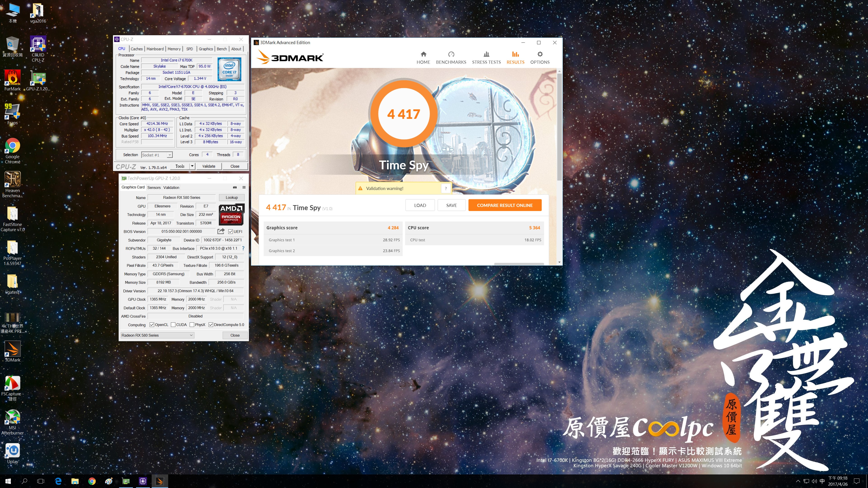Open the Action Center notification icon

point(857,481)
